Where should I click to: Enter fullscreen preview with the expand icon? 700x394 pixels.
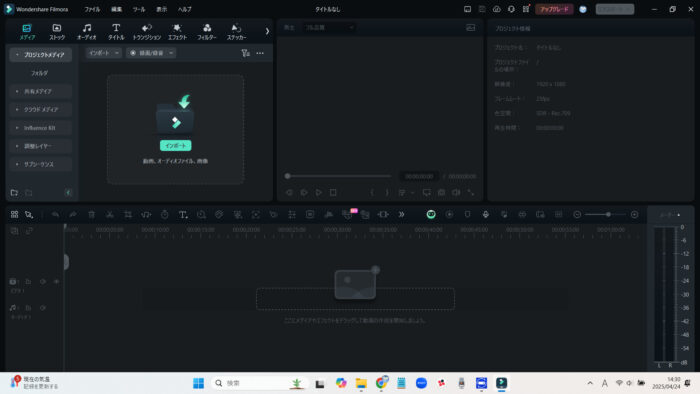[471, 193]
